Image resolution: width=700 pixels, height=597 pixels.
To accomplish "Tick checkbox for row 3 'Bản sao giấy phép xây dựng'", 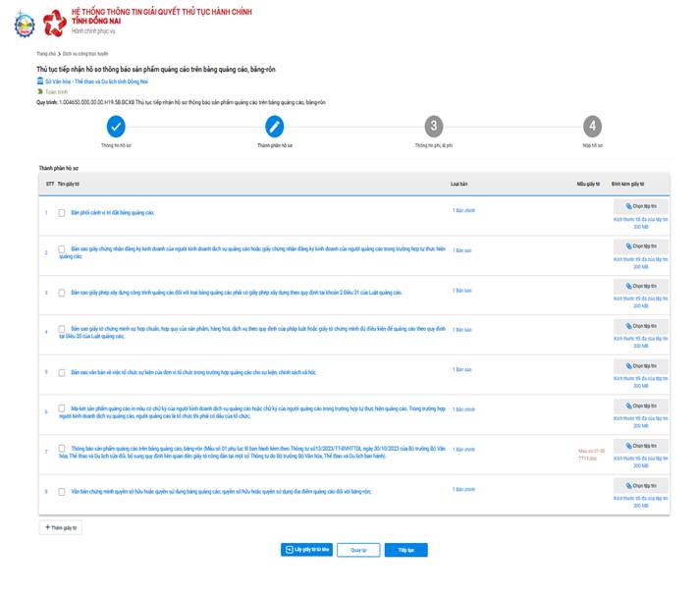I will click(62, 293).
